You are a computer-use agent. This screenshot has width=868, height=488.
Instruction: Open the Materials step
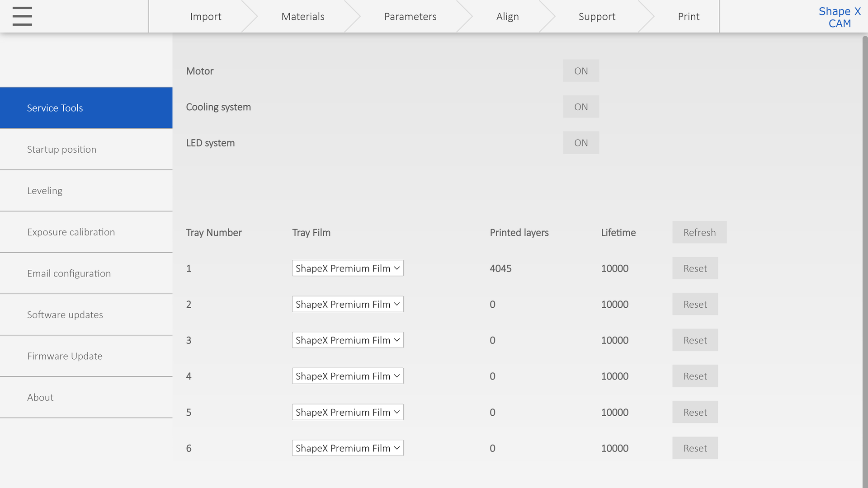click(x=302, y=17)
